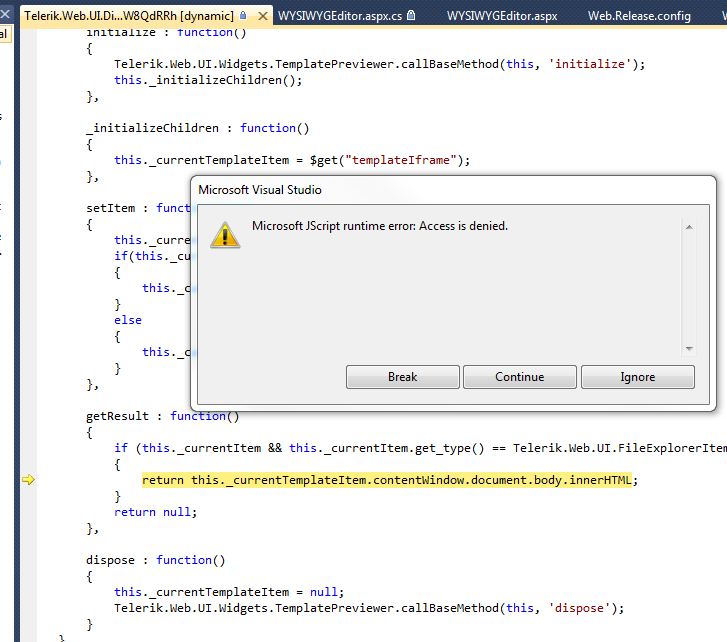
Task: Click the 'if (this._currentItem &&' condition line
Action: tap(420, 448)
